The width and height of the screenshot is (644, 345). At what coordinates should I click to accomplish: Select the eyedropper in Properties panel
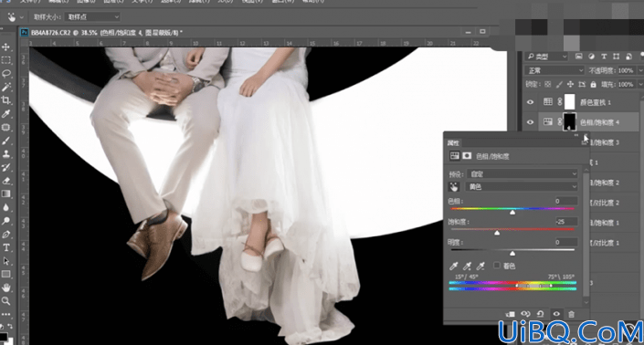click(x=453, y=266)
